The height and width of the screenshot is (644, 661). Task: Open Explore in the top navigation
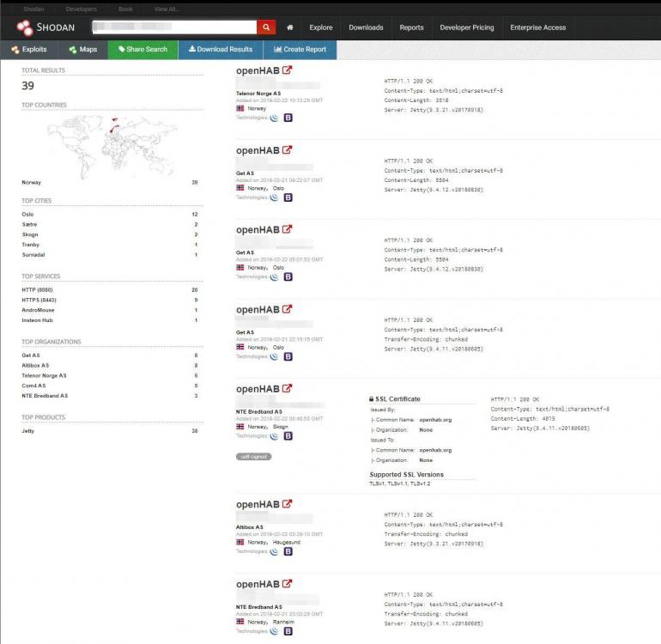(x=321, y=27)
